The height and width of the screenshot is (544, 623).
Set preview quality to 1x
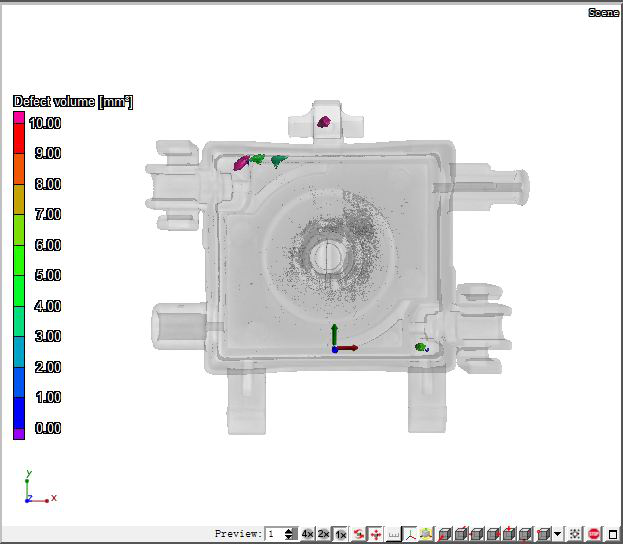click(x=340, y=534)
